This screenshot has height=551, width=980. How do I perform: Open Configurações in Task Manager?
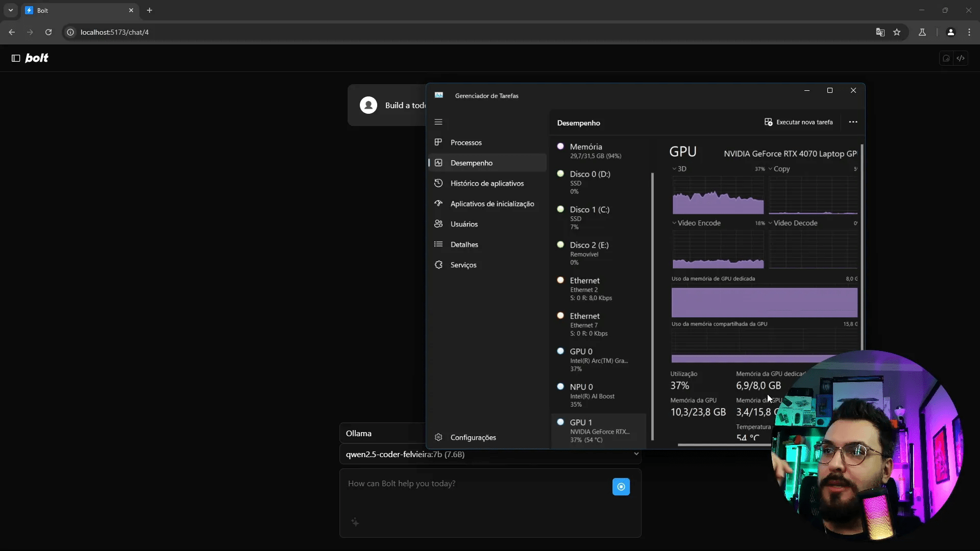(x=487, y=437)
